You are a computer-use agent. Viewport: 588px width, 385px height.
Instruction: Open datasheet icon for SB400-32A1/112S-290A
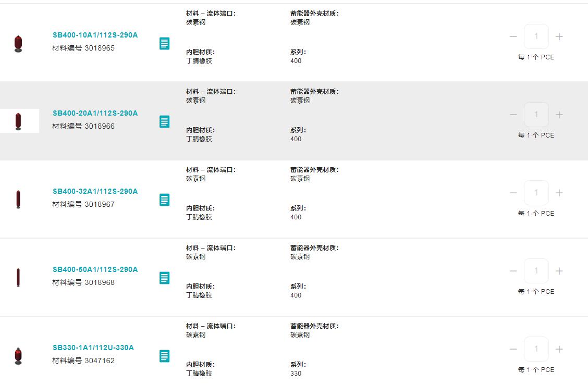tap(164, 200)
